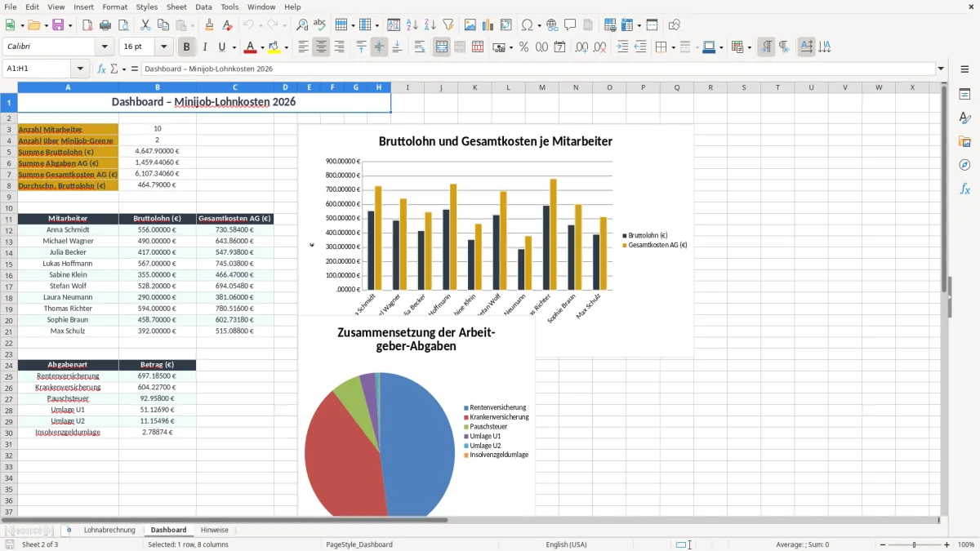Screen dimensions: 980x551
Task: Click the Save document icon
Action: click(x=57, y=25)
